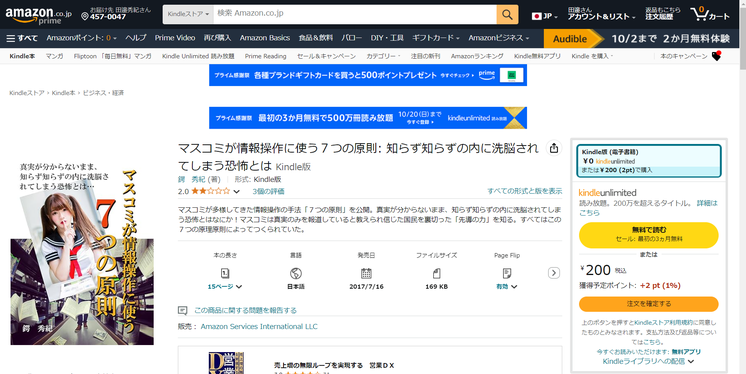Click the Page Flip icon

507,273
